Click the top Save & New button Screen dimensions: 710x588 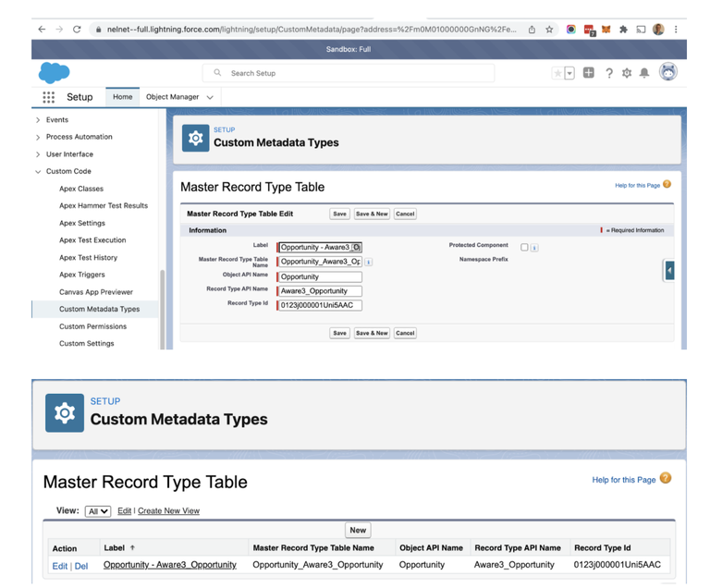click(x=372, y=214)
